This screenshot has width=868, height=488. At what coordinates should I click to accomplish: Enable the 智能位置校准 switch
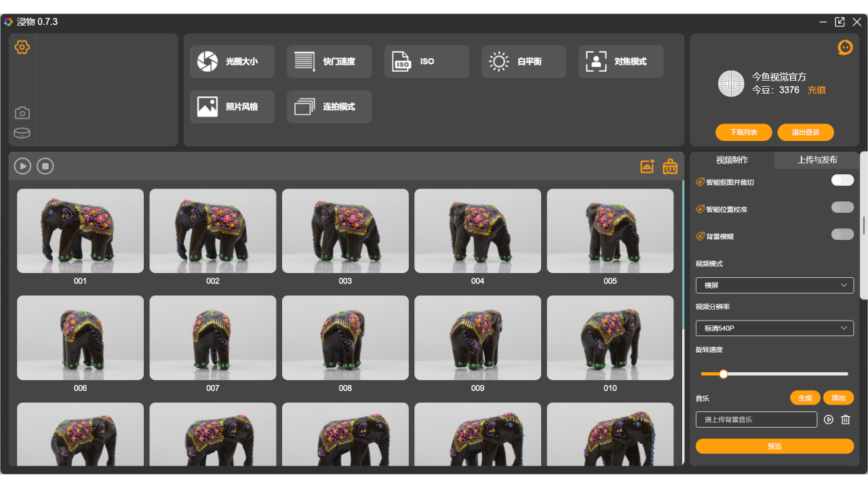point(842,207)
